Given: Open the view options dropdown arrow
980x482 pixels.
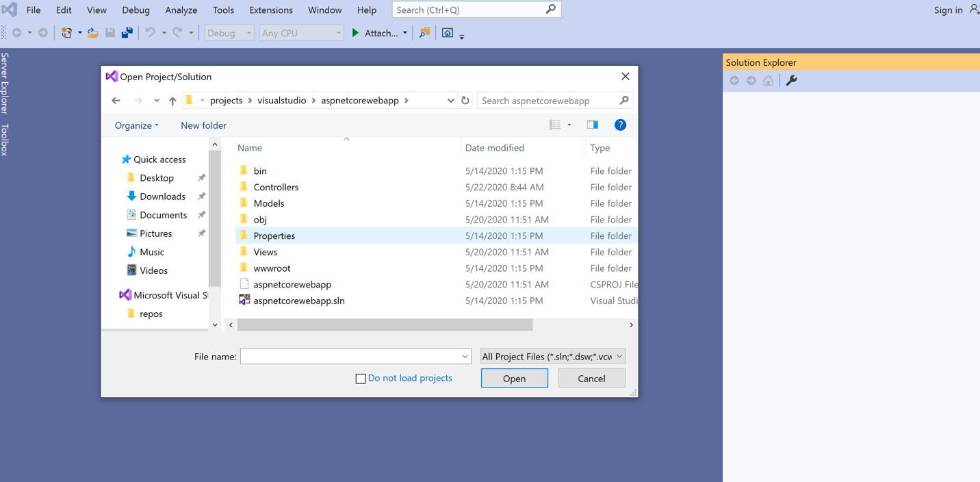Looking at the screenshot, I should point(569,125).
